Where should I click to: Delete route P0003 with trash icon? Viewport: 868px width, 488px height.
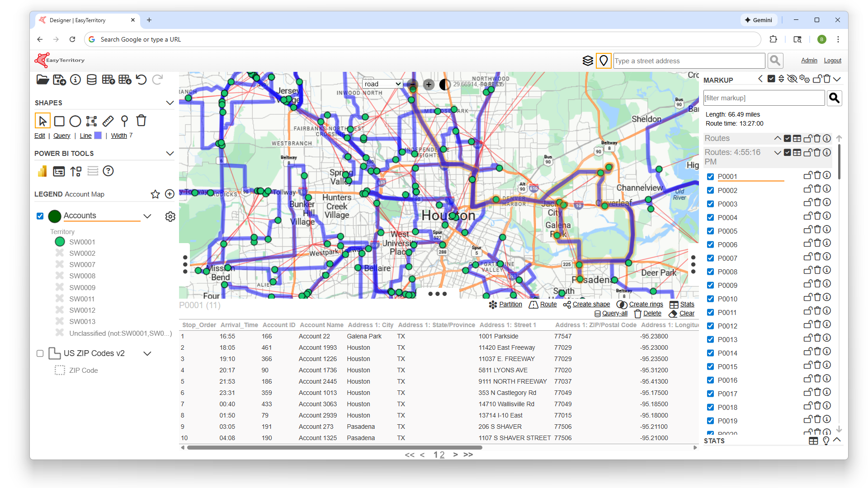[x=817, y=202]
